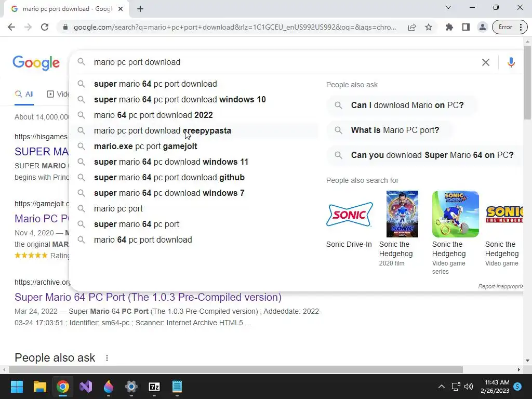Viewport: 532px width, 399px height.
Task: Open File Explorer from the taskbar
Action: 39,387
